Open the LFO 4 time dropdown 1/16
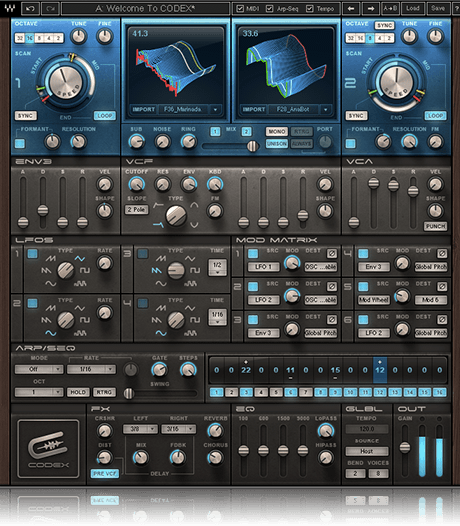This screenshot has height=526, width=460. click(x=217, y=317)
